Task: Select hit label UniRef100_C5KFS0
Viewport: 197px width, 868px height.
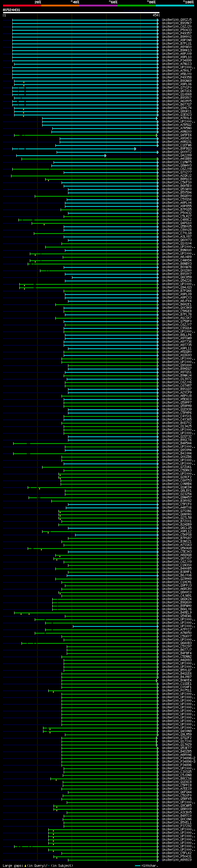Action: coord(176,182)
